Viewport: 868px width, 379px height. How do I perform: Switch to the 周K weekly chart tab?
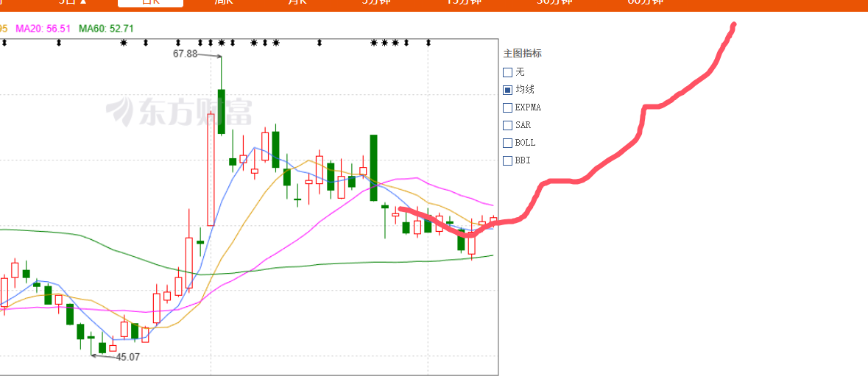tap(224, 1)
